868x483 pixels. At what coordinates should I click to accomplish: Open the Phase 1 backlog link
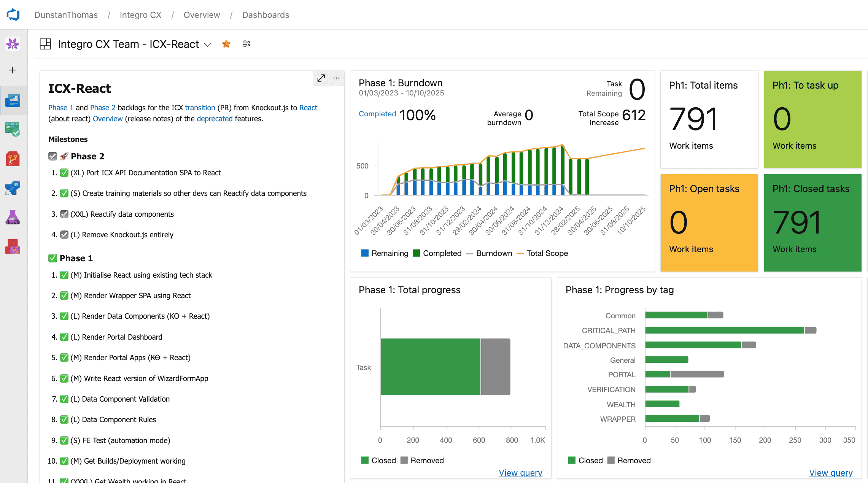pos(61,108)
